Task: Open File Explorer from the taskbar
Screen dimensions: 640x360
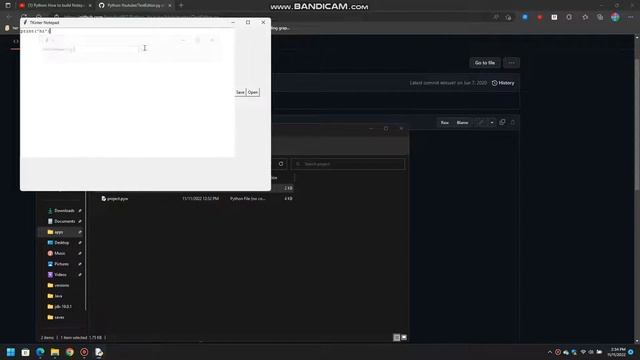Action: (x=55, y=352)
